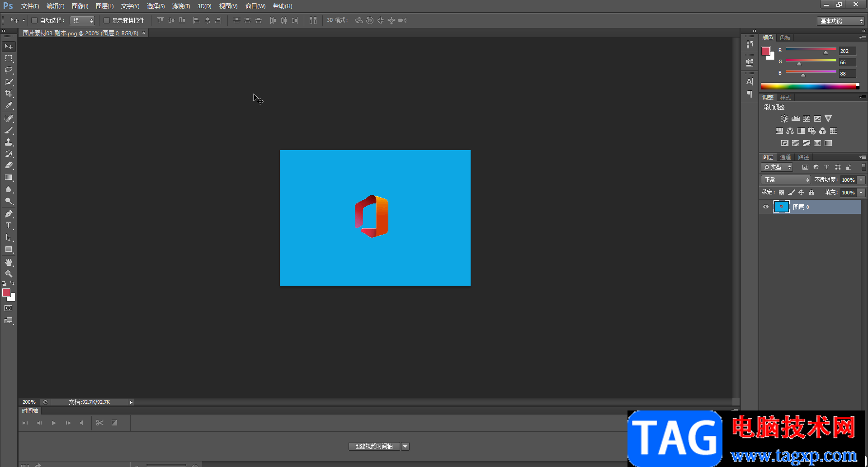Click the R value field showing 202
Image resolution: width=868 pixels, height=467 pixels.
tap(848, 51)
